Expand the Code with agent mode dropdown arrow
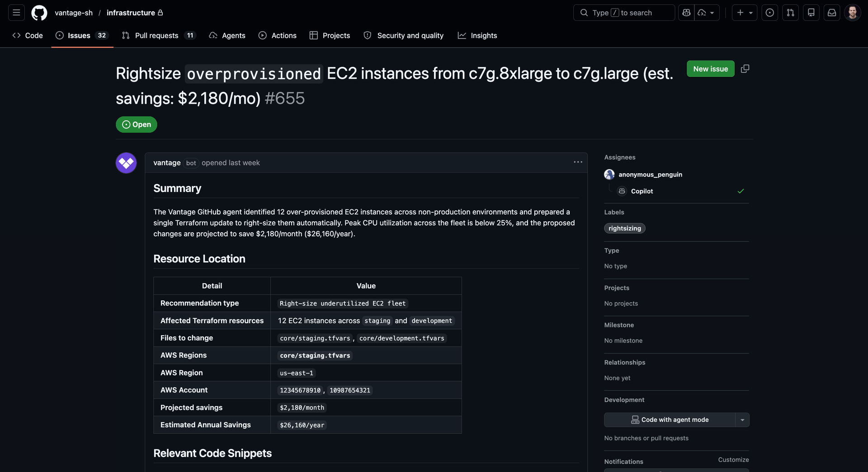Viewport: 868px width, 472px height. click(741, 420)
